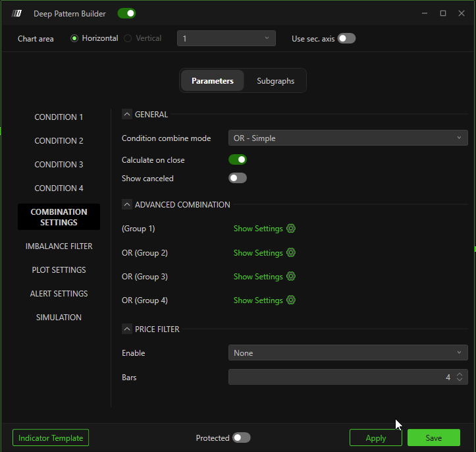Click the striped app logo icon

tap(17, 13)
